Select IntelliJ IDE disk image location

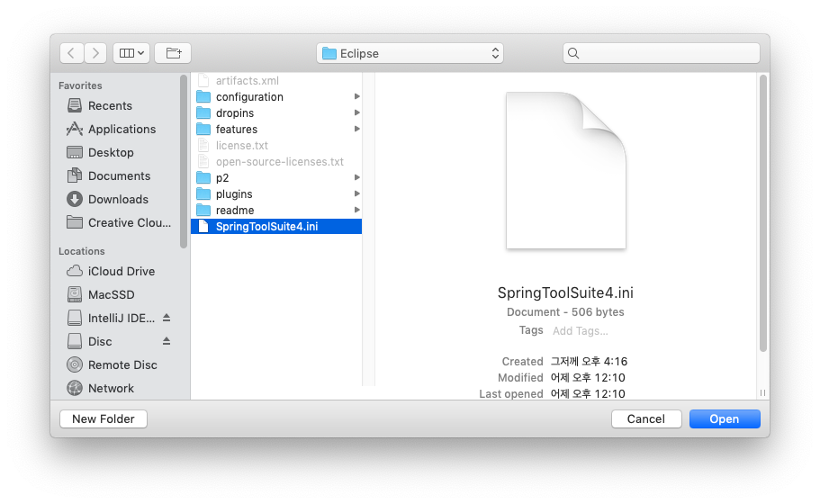click(x=111, y=318)
